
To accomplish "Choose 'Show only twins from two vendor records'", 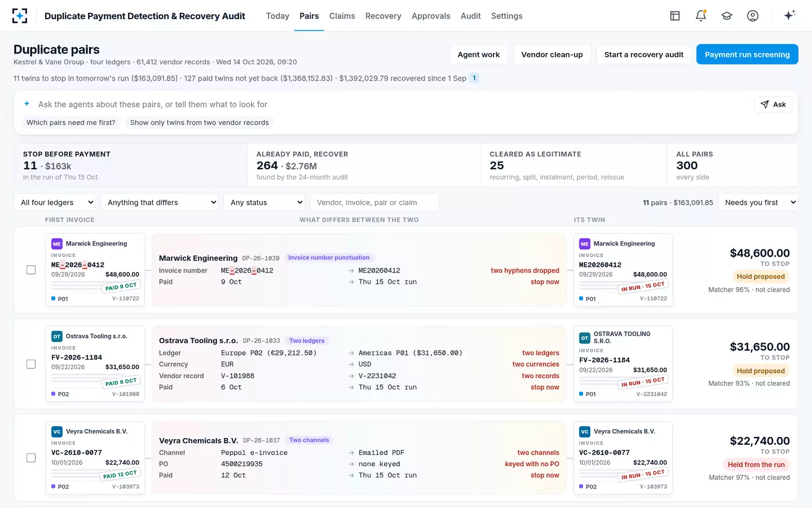I will pos(200,122).
